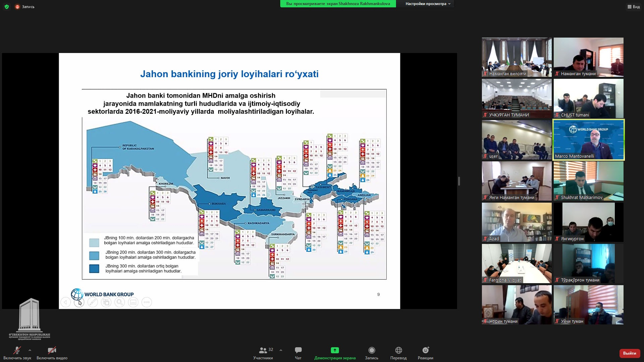Click the "SURKHANDARYA" map label
The height and width of the screenshot is (362, 644).
283,234
